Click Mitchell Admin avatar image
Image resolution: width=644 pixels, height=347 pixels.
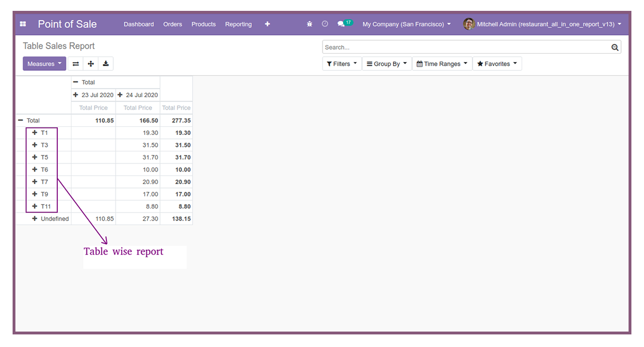pos(468,24)
